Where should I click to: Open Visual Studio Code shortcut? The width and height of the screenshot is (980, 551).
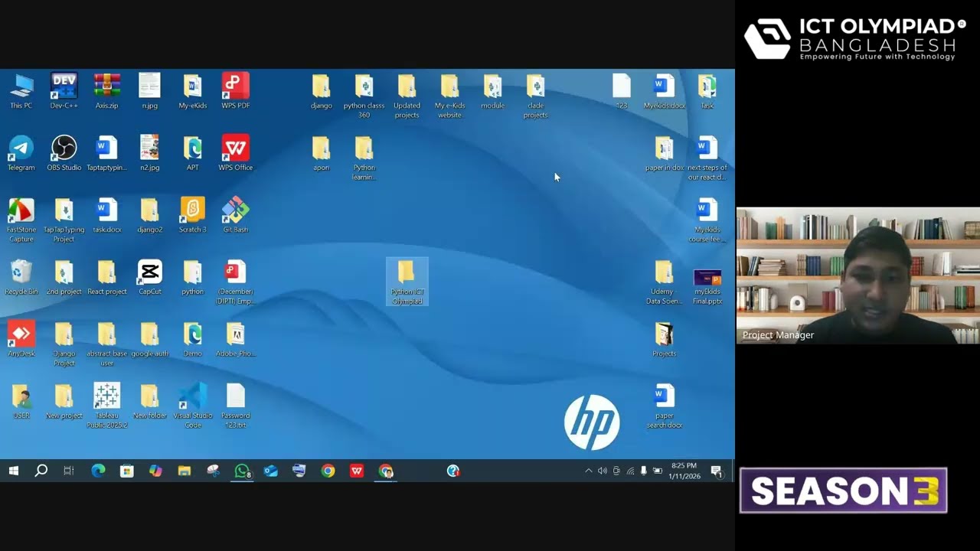[x=193, y=406]
